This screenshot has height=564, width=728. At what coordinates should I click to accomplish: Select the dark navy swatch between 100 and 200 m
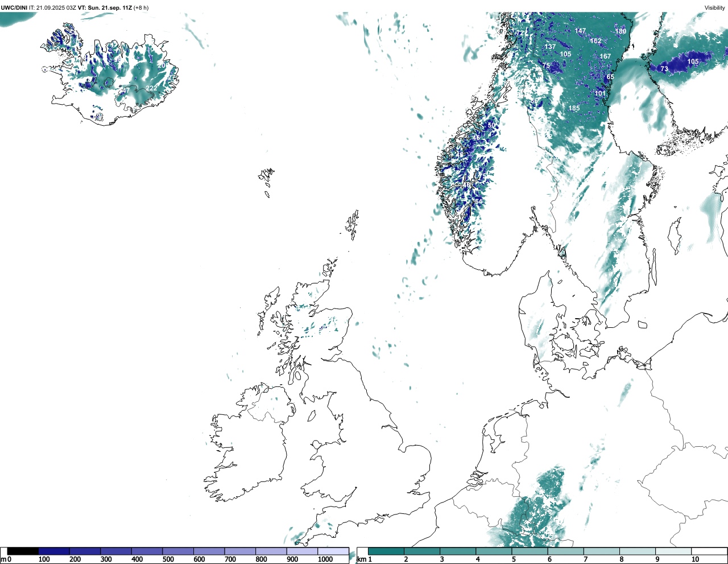point(54,551)
